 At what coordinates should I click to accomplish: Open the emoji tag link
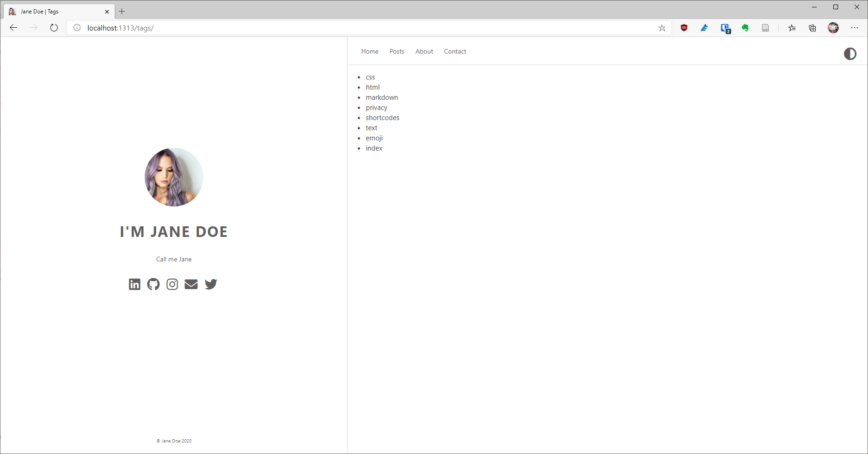click(374, 138)
